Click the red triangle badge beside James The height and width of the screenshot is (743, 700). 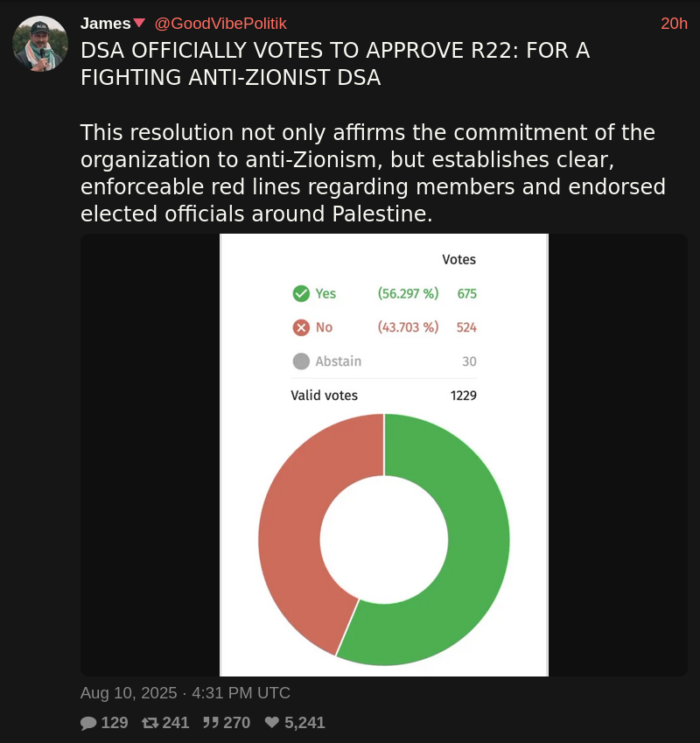pyautogui.click(x=139, y=22)
